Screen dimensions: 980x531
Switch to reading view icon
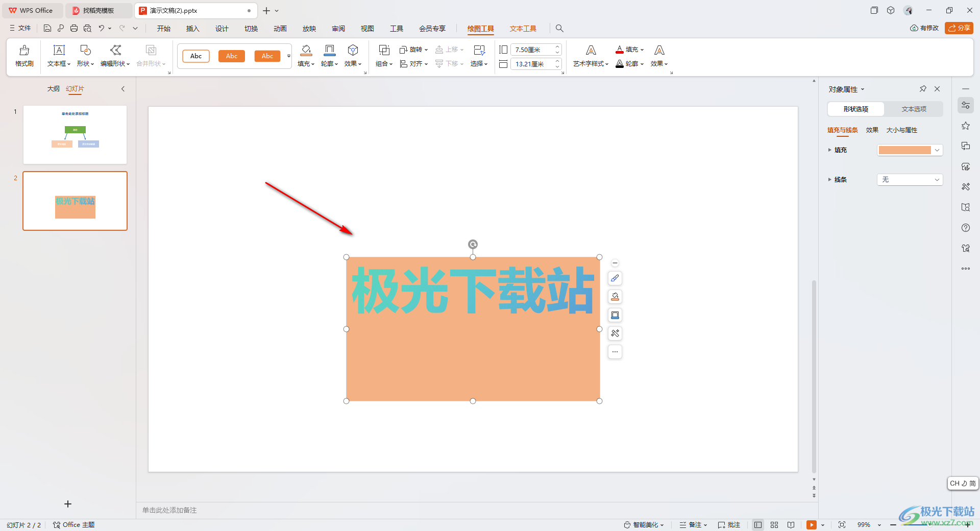tap(791, 525)
